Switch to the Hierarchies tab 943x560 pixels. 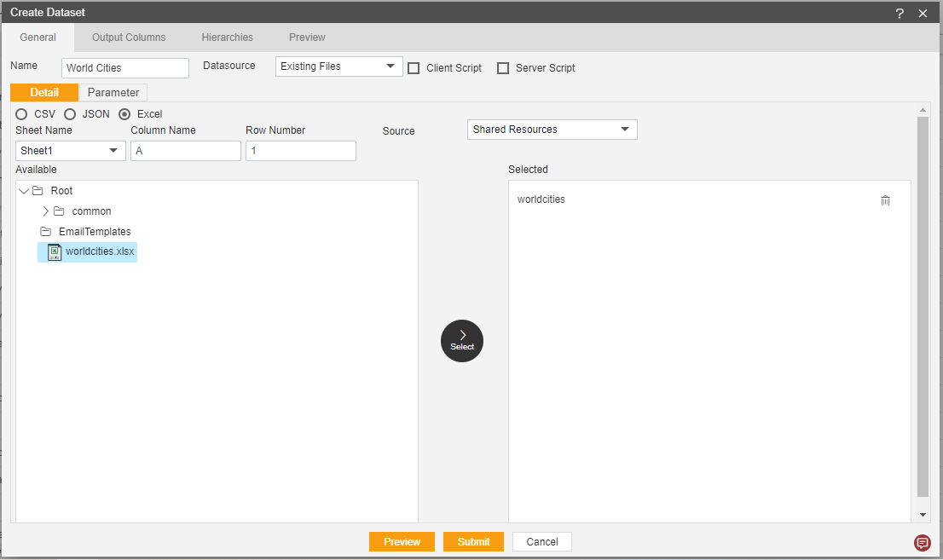click(x=228, y=38)
